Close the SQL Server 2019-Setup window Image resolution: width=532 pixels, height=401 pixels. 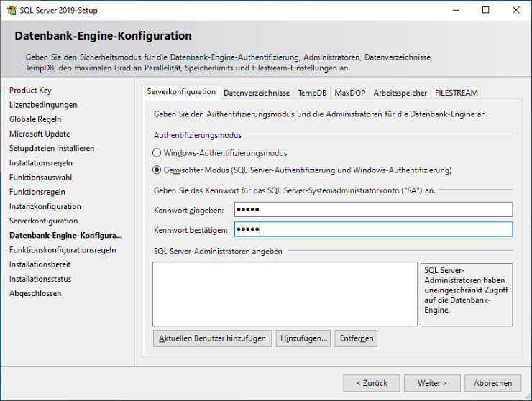[516, 10]
